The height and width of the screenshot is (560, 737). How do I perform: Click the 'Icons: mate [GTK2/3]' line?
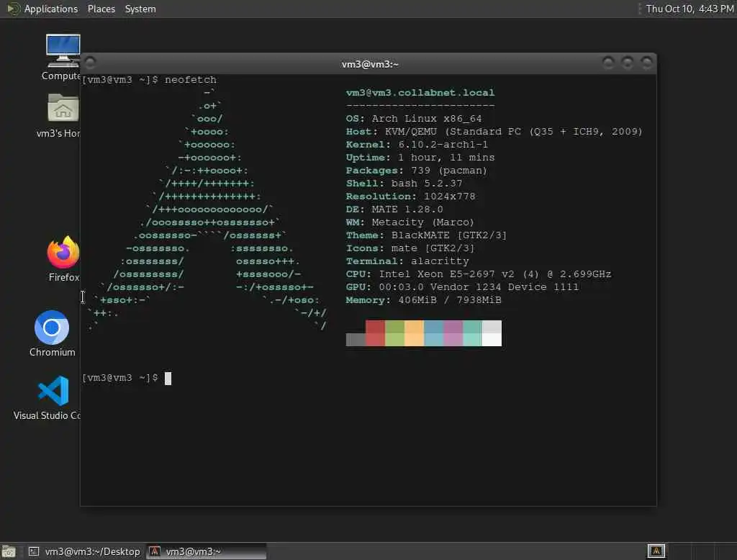pyautogui.click(x=410, y=248)
